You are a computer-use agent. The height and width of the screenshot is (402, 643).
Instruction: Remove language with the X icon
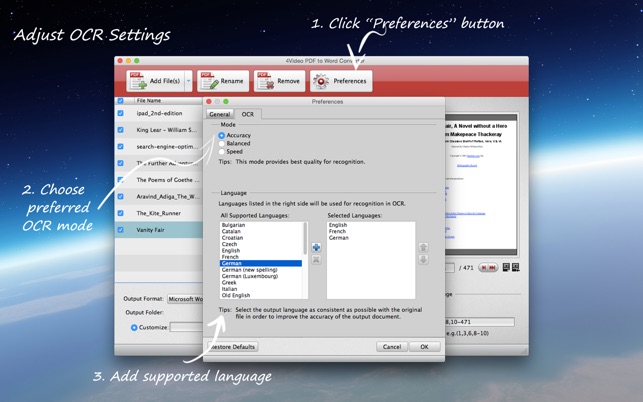(x=316, y=260)
